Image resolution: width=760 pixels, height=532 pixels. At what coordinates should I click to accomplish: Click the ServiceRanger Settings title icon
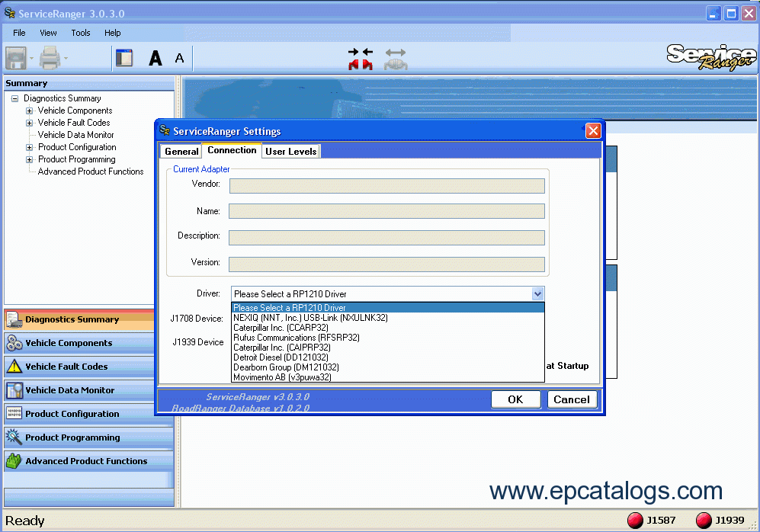165,130
